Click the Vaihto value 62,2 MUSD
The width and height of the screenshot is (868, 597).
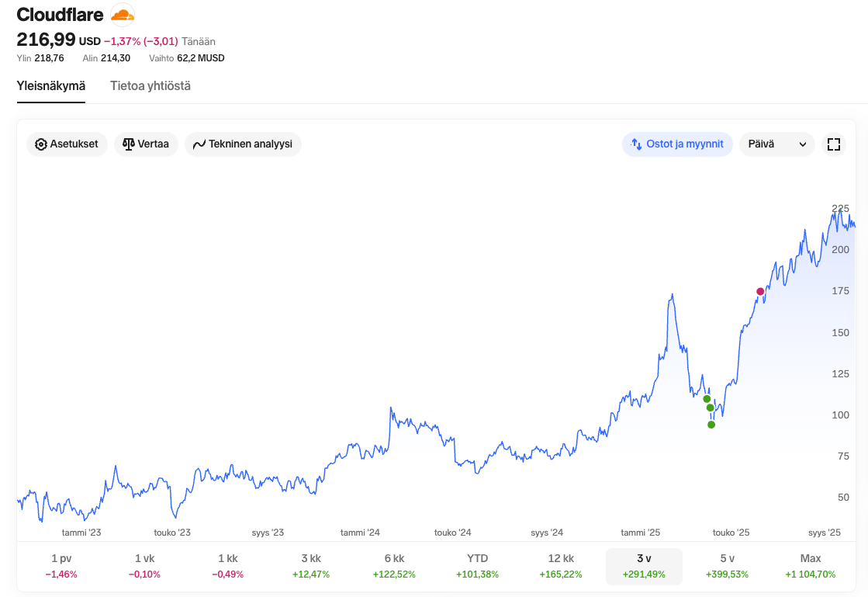(201, 58)
